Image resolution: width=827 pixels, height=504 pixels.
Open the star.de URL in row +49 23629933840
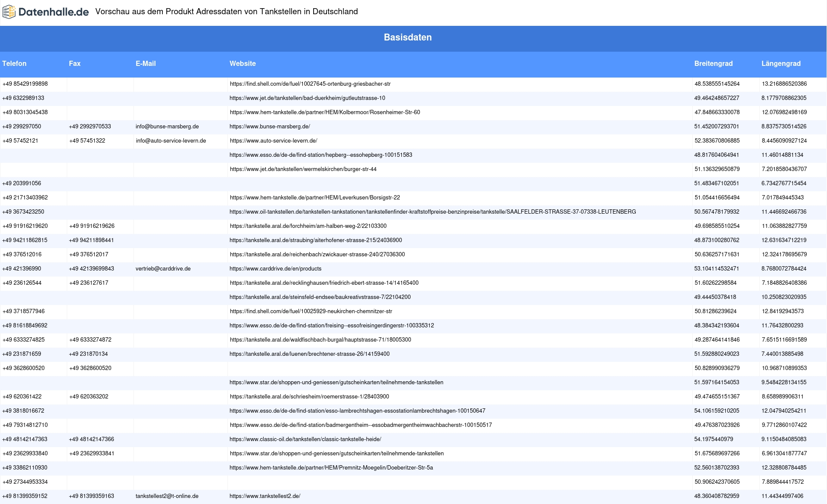[x=337, y=454]
